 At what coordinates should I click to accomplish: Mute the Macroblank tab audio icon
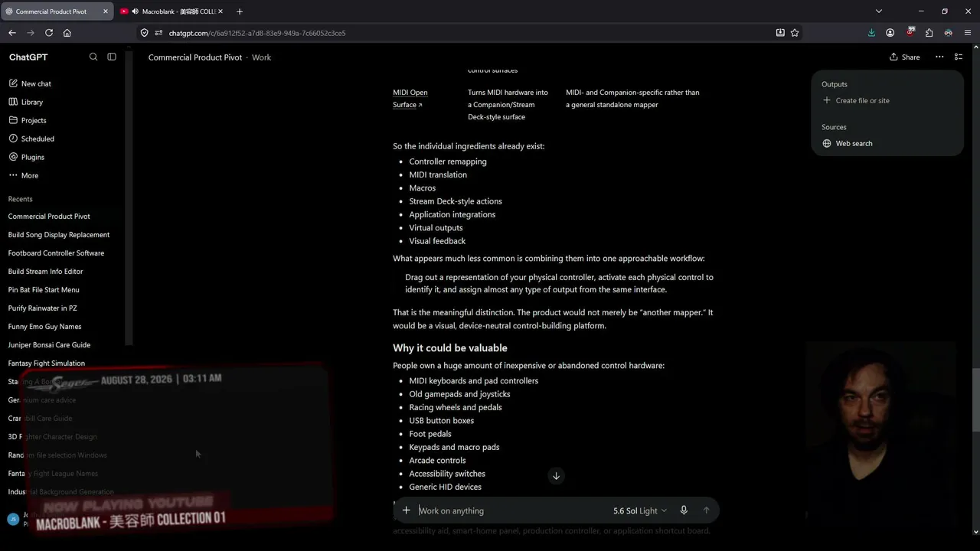click(135, 11)
